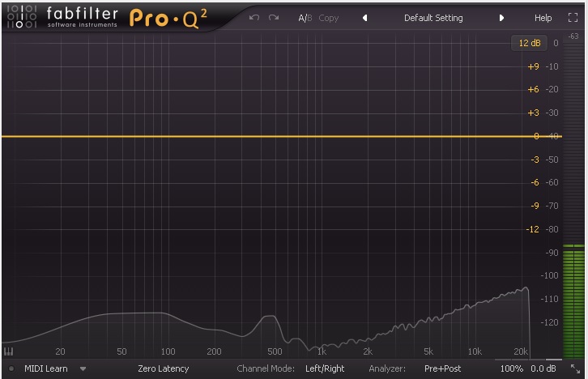
Task: Click MIDI Learn button
Action: [46, 368]
